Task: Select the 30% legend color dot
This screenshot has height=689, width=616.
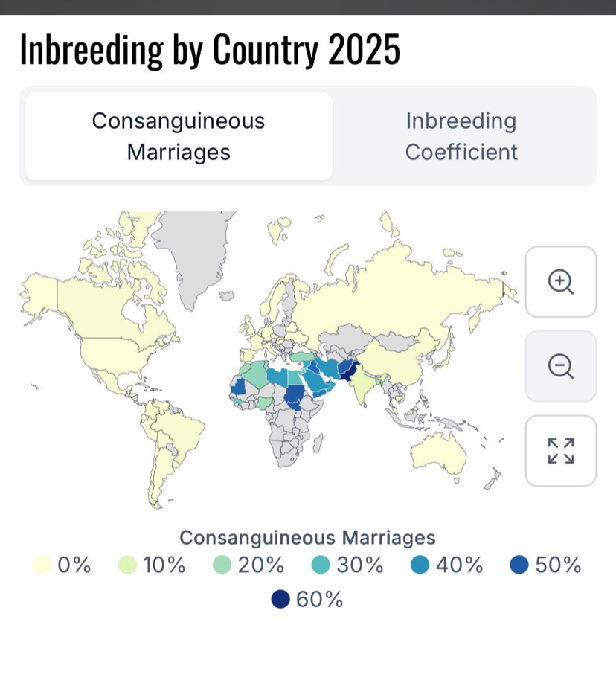Action: [321, 565]
